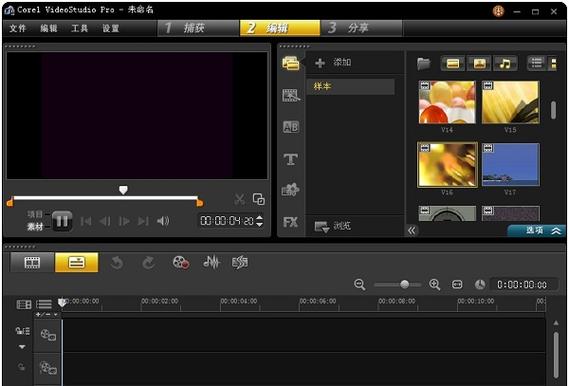Click the 添加 add folder button
The image size is (569, 386).
[x=333, y=63]
